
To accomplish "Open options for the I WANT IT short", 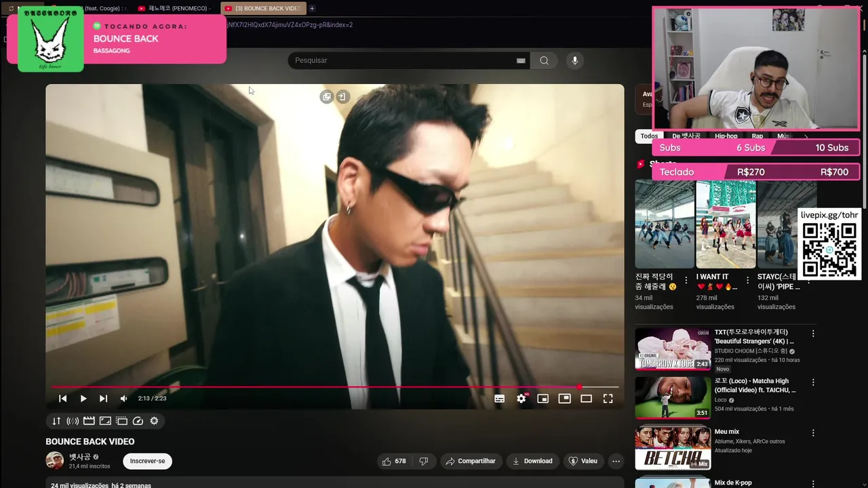I will [x=747, y=280].
